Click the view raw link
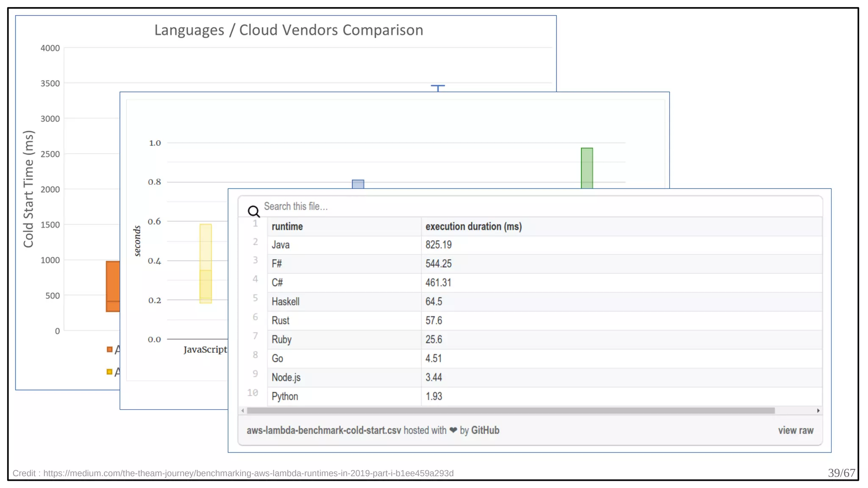This screenshot has width=868, height=488. pyautogui.click(x=796, y=430)
